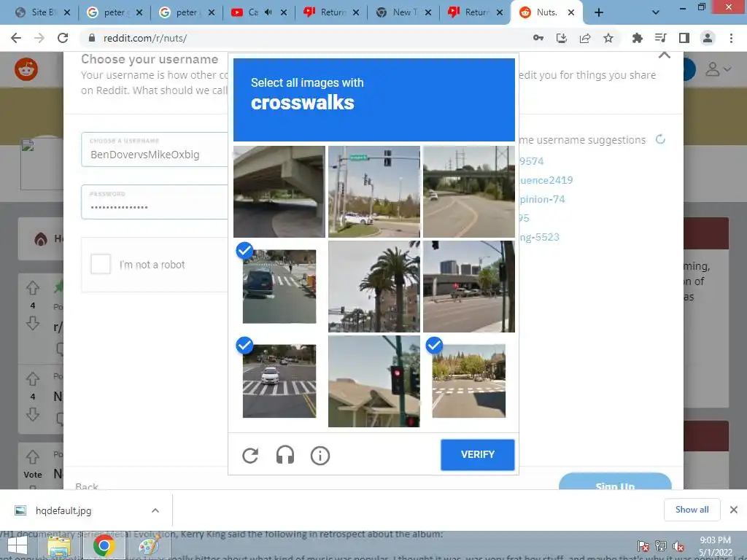This screenshot has width=747, height=560.
Task: Open the captcha help info icon
Action: coord(320,456)
